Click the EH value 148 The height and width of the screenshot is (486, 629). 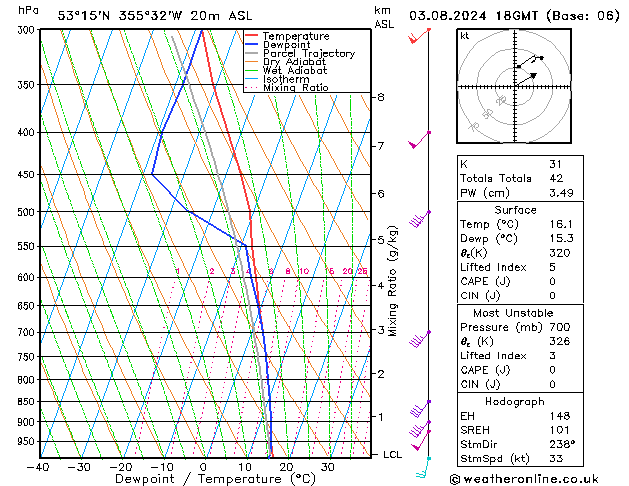click(x=560, y=416)
